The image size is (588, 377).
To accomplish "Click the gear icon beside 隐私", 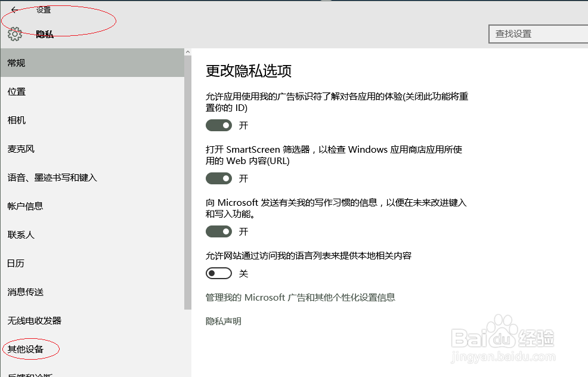I will [x=15, y=34].
